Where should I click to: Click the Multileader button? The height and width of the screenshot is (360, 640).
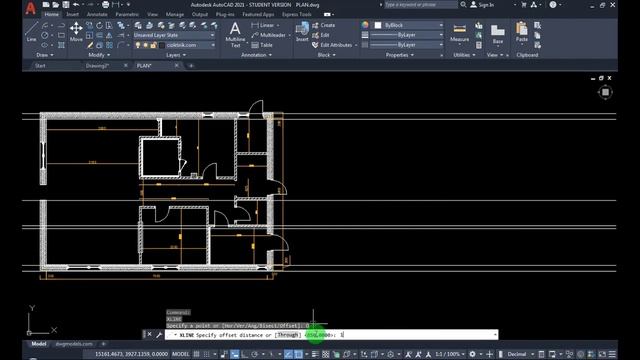click(269, 35)
